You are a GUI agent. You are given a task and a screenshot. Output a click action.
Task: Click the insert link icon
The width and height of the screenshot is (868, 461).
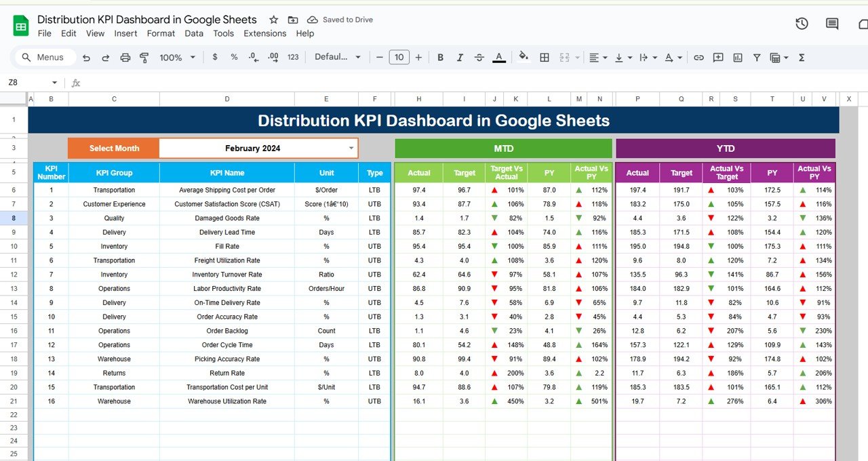coord(698,58)
